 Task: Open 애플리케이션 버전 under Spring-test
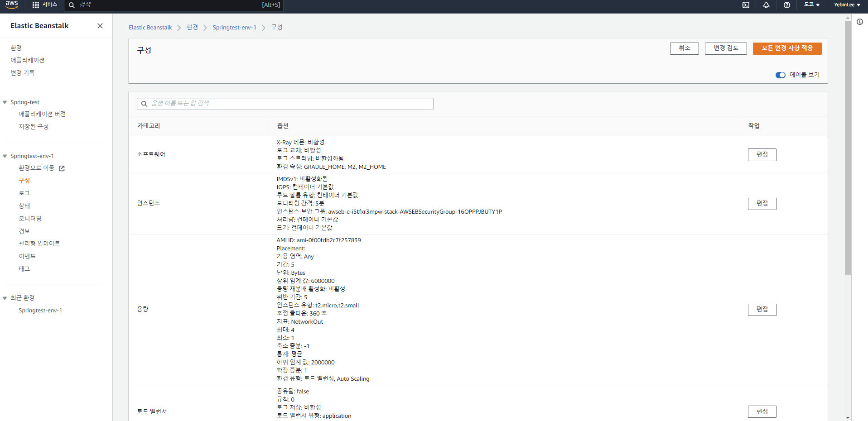(42, 114)
